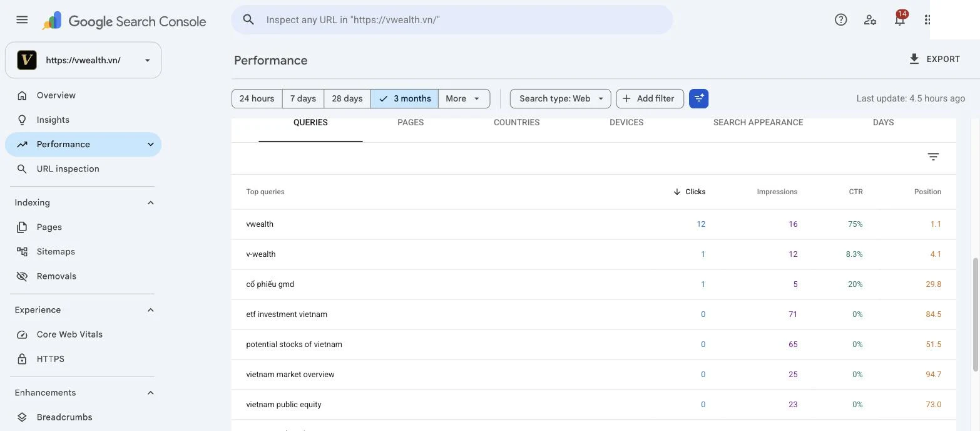980x431 pixels.
Task: Click the search magnifier icon in URL bar
Action: (x=248, y=19)
